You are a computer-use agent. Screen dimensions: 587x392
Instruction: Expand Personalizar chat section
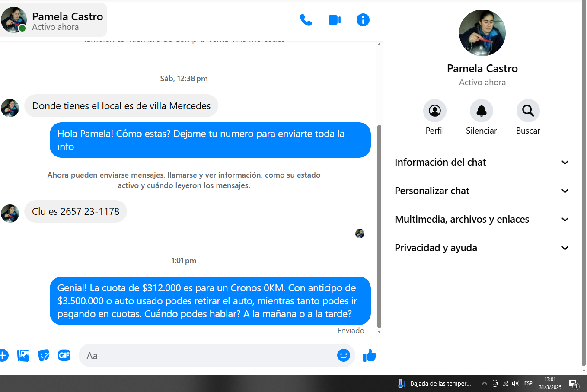click(x=482, y=191)
